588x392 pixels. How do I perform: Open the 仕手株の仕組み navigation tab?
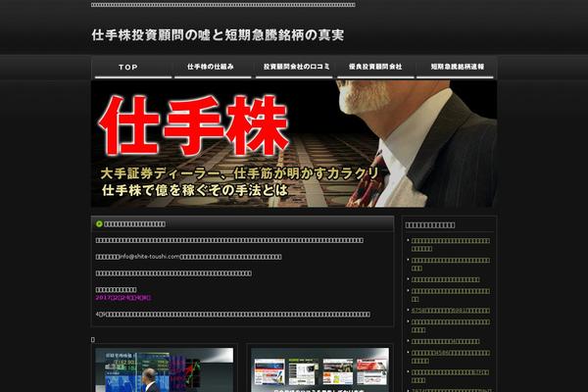coord(213,68)
